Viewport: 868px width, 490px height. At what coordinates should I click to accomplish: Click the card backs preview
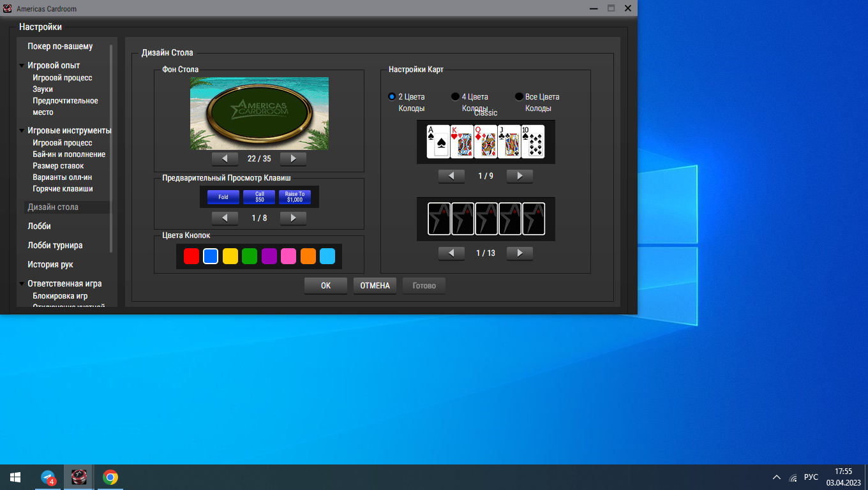[x=486, y=219]
